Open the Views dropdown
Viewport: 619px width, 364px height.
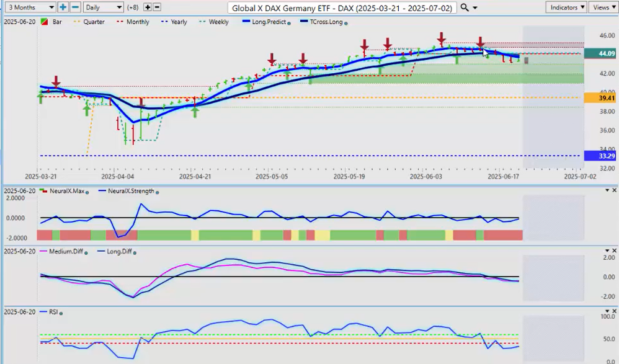pos(603,7)
